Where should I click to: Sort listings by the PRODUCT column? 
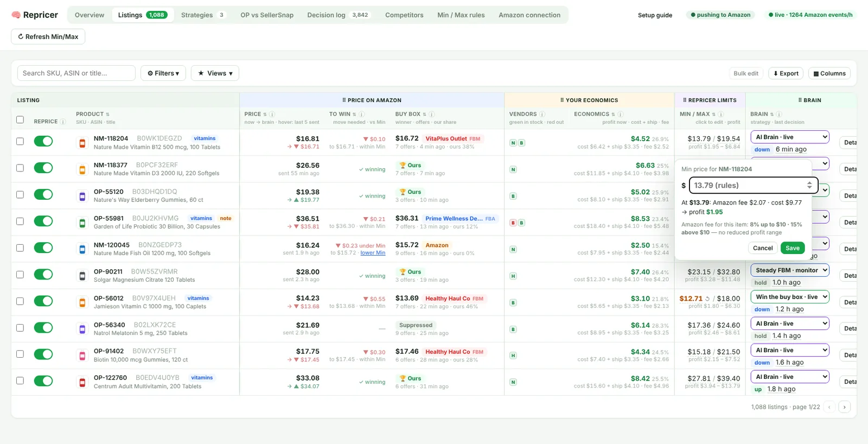[x=107, y=115]
